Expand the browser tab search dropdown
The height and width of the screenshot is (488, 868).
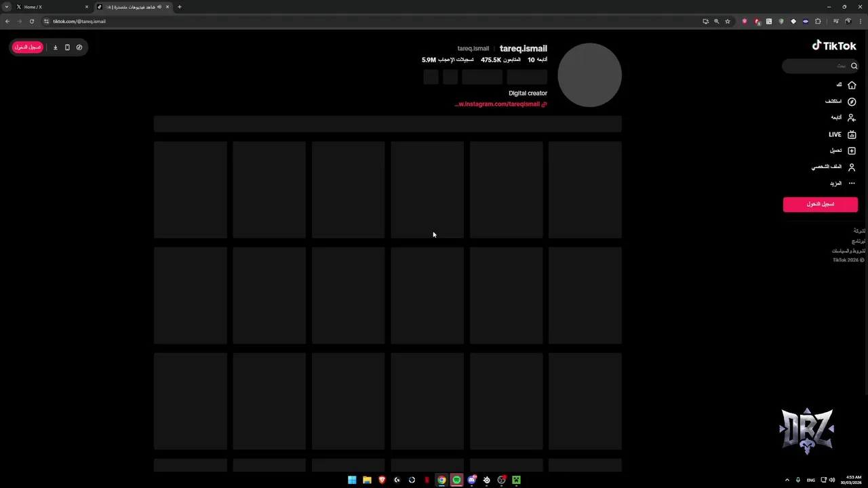click(x=7, y=7)
